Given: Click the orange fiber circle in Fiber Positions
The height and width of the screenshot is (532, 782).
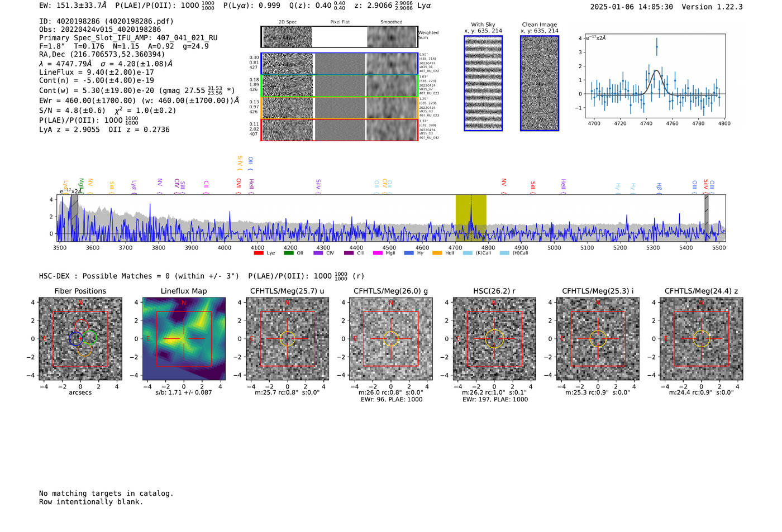Looking at the screenshot, I should coord(84,350).
